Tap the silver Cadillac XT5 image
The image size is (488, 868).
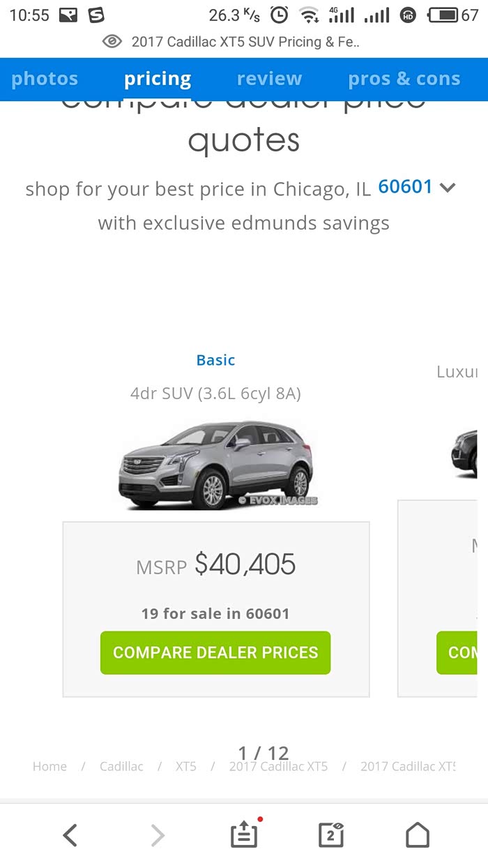216,463
